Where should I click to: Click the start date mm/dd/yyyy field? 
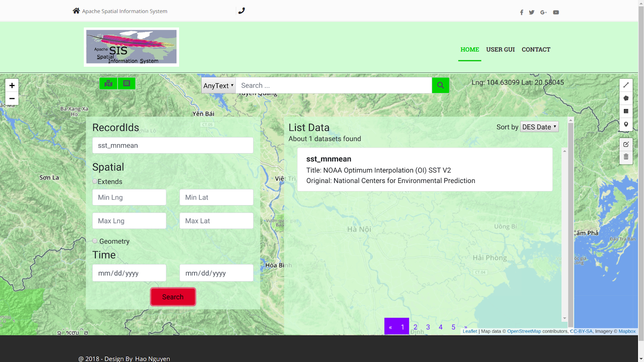129,273
